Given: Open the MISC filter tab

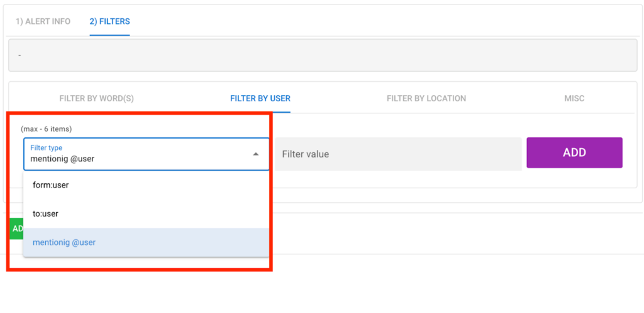Looking at the screenshot, I should point(574,98).
